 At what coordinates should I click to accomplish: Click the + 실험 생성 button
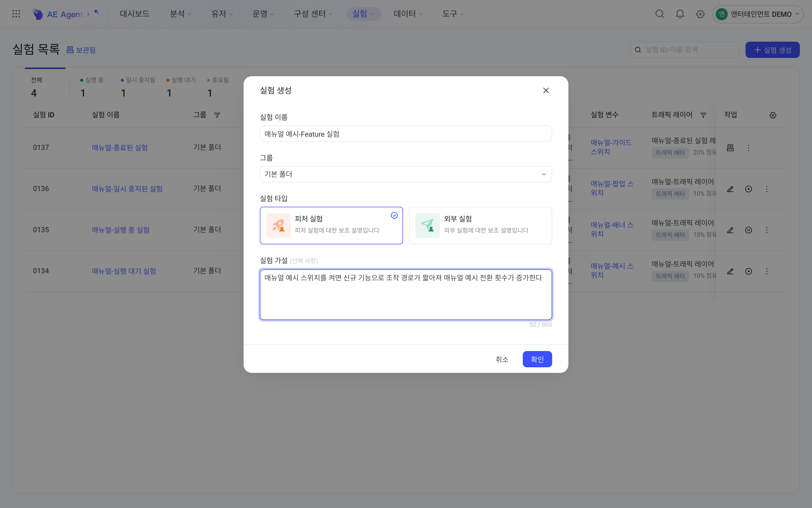(x=772, y=50)
